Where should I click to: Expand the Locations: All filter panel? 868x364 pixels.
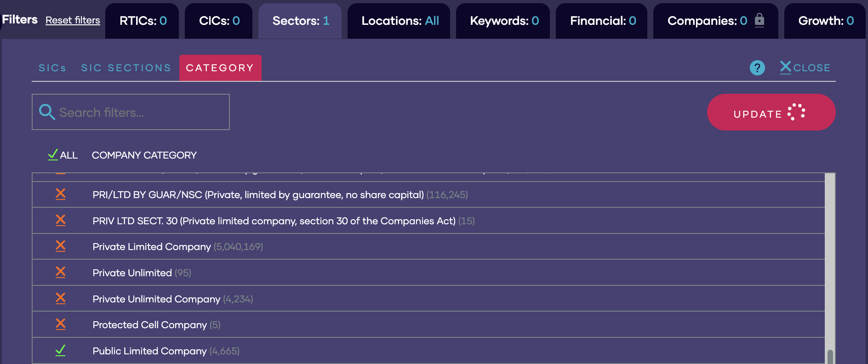tap(399, 21)
